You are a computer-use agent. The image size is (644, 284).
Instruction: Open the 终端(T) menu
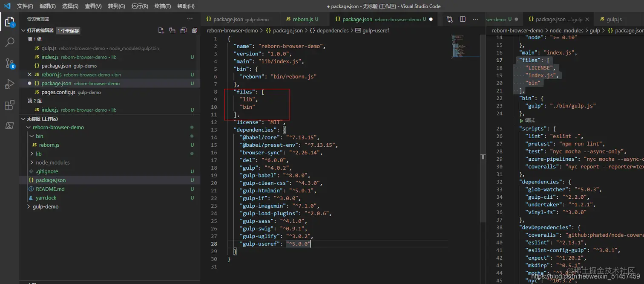coord(162,6)
